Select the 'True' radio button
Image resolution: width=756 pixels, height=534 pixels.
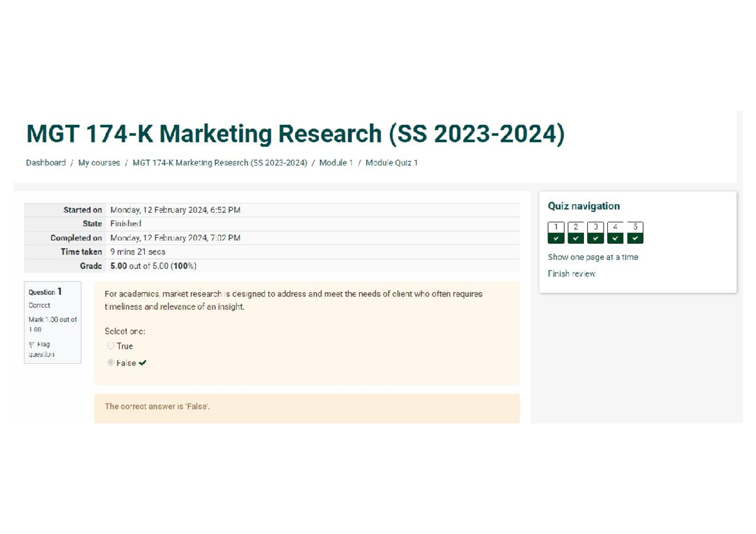[111, 346]
